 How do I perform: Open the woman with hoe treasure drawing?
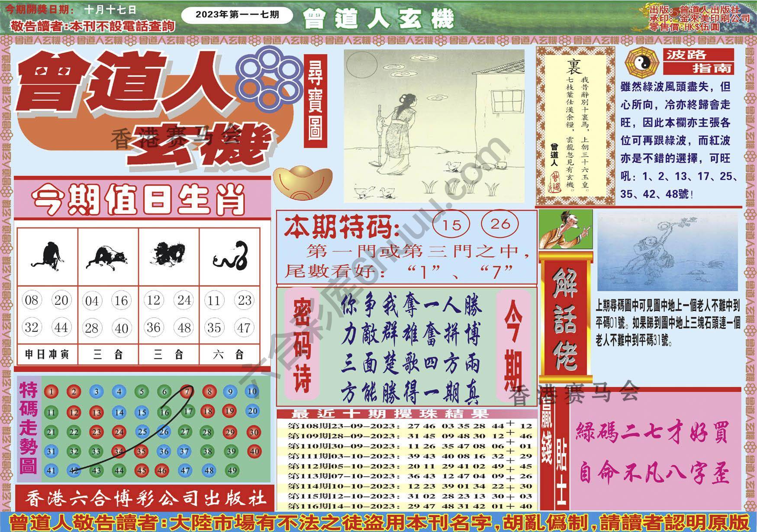point(434,125)
